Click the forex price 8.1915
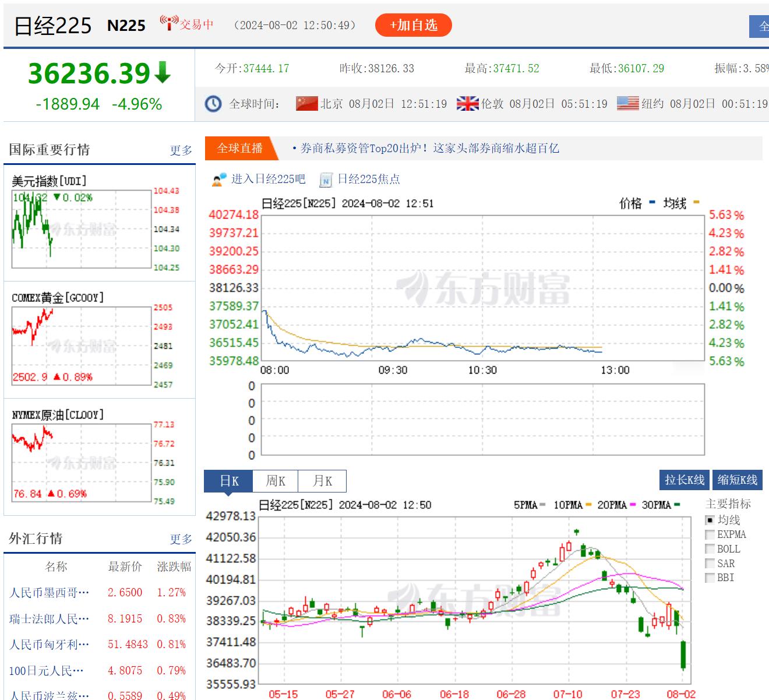The image size is (769, 700). [x=125, y=619]
